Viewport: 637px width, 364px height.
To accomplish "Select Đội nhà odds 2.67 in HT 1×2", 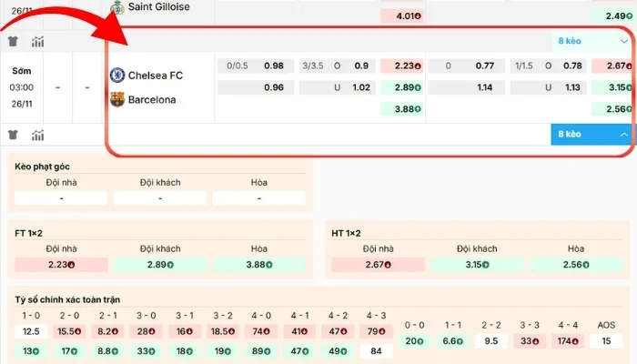I will pos(378,264).
